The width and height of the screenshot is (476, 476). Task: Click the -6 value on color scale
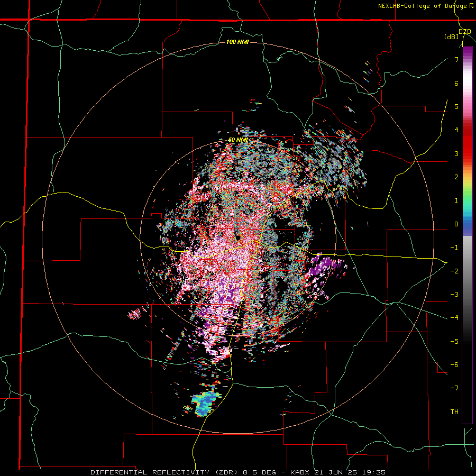pos(454,364)
